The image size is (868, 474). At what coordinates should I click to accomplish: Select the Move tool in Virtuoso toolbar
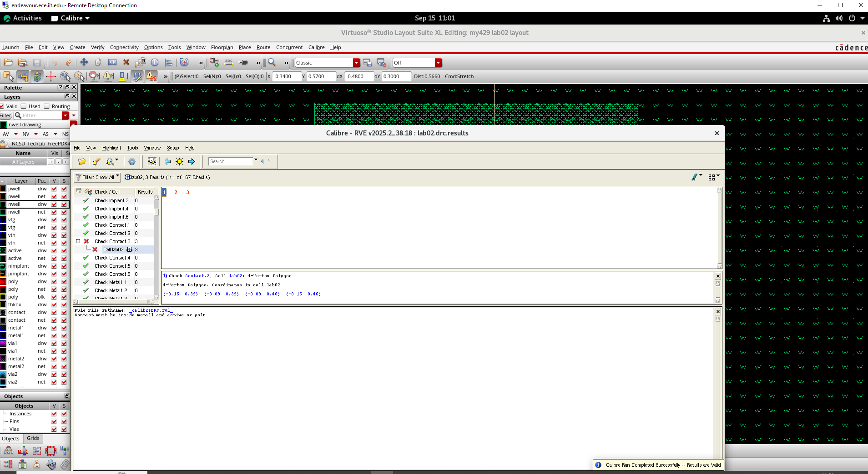(x=84, y=63)
